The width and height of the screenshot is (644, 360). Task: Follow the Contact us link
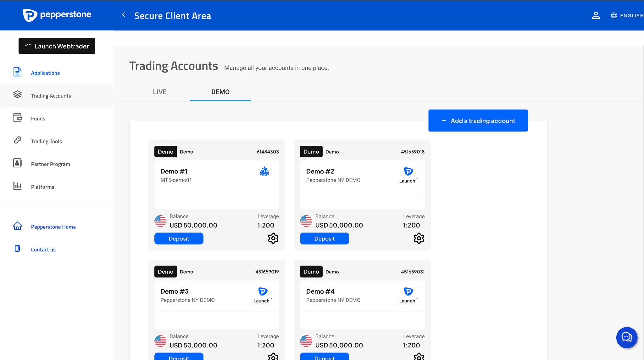43,250
